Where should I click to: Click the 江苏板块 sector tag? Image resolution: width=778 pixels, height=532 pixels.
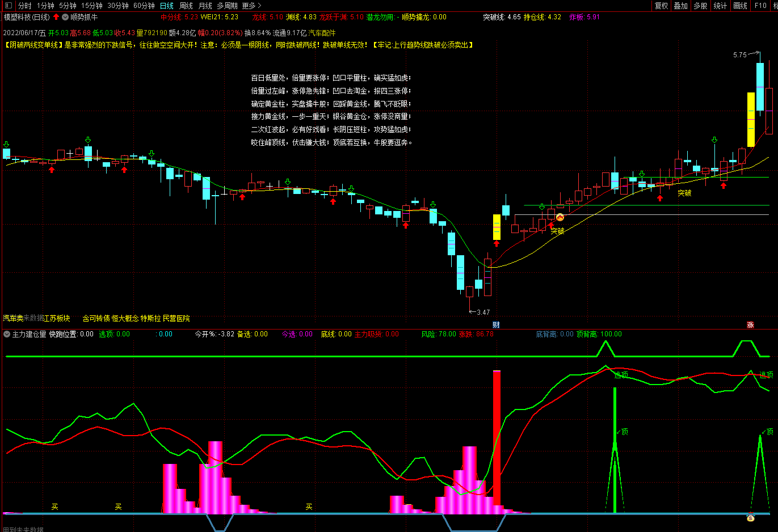pos(57,318)
